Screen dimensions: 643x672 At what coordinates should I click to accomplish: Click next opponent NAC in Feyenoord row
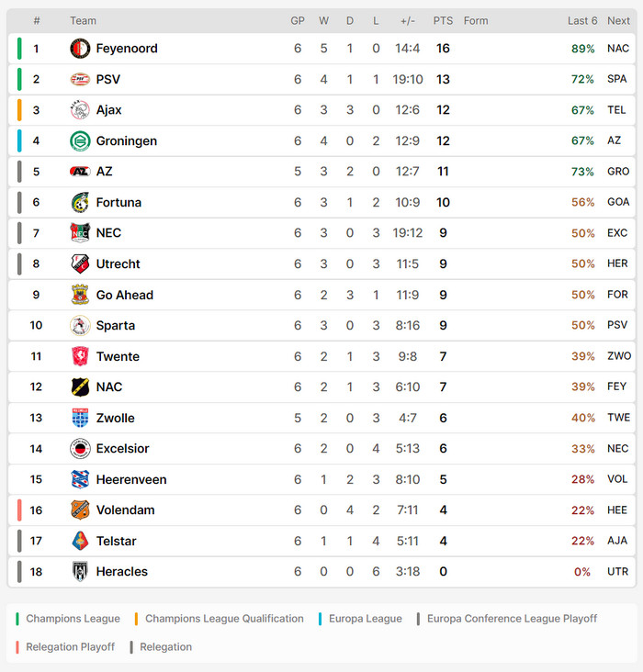tap(618, 49)
